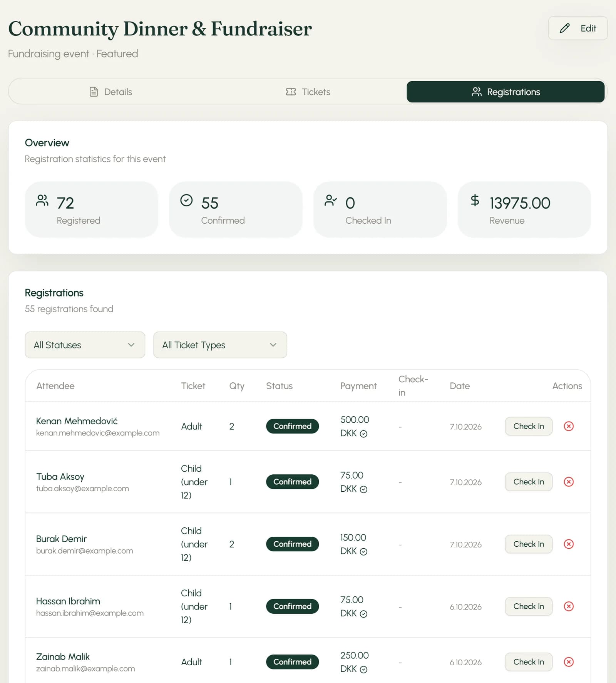Check in Kenan Mehmedović
The image size is (616, 683).
tap(529, 426)
